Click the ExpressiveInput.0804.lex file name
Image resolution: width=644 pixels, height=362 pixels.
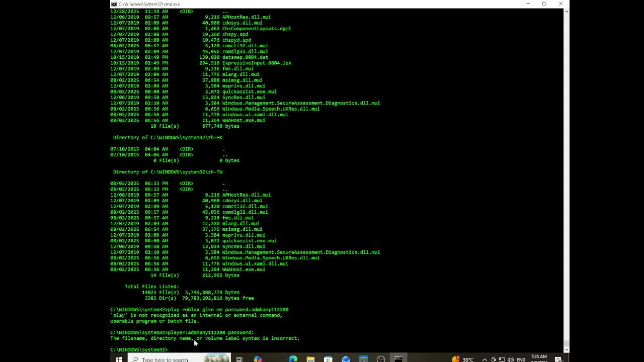pos(257,63)
